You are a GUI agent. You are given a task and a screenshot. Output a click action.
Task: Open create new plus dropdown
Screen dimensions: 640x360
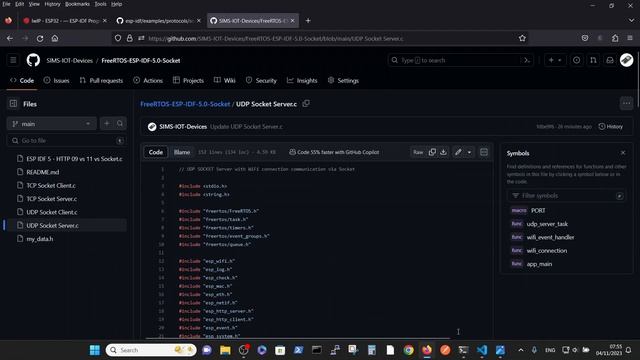click(555, 60)
